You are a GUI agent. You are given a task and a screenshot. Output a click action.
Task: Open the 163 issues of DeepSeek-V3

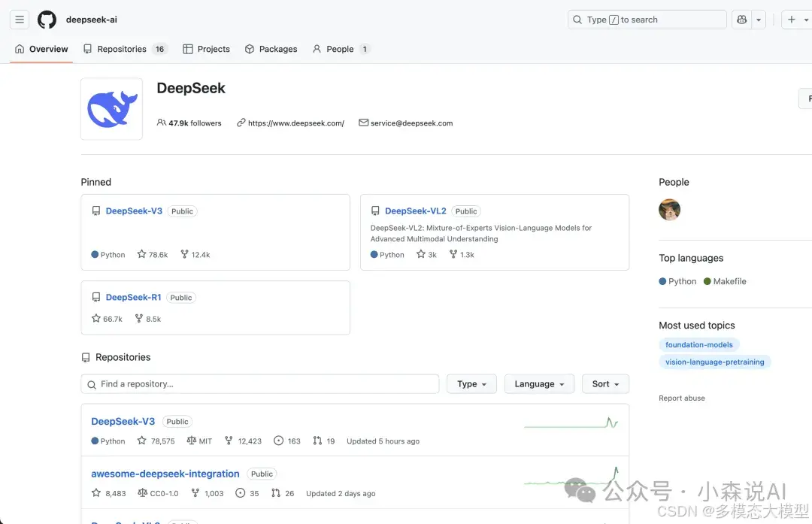(287, 441)
